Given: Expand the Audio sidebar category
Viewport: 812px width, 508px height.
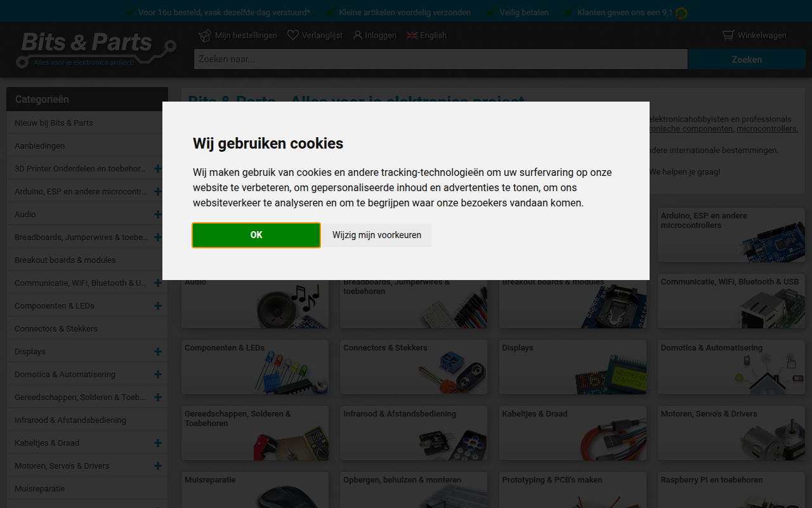Looking at the screenshot, I should click(158, 215).
